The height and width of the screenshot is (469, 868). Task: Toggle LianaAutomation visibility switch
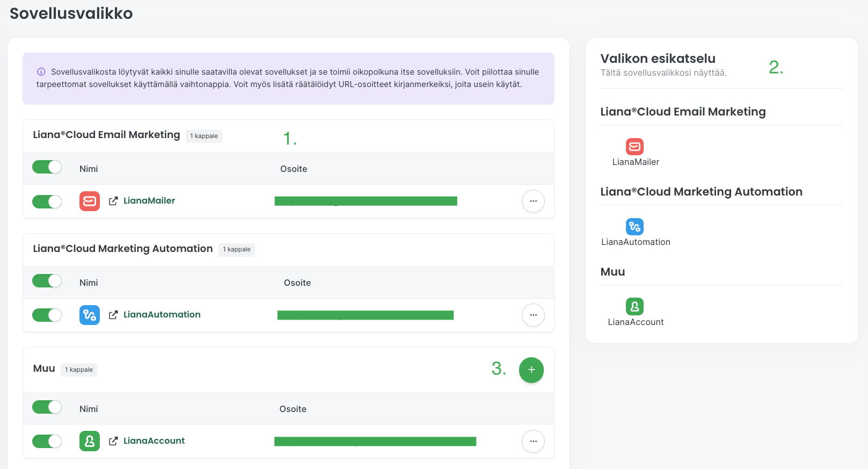pos(47,315)
